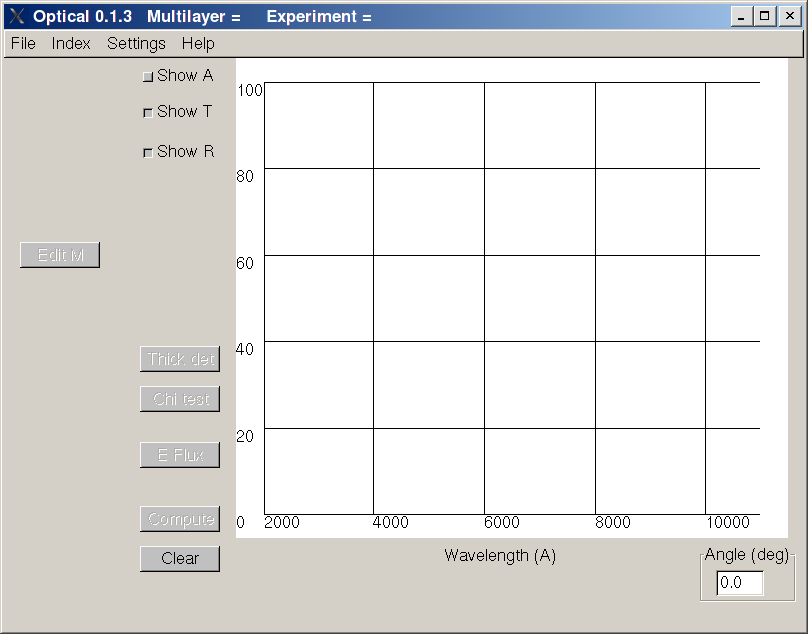808x634 pixels.
Task: Maximize the Optical window
Action: [x=765, y=16]
